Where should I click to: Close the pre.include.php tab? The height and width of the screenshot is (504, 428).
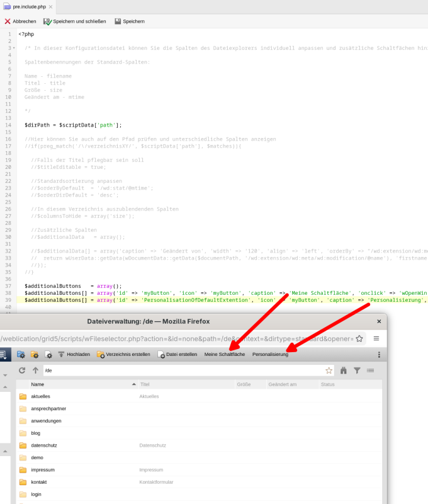(x=50, y=6)
